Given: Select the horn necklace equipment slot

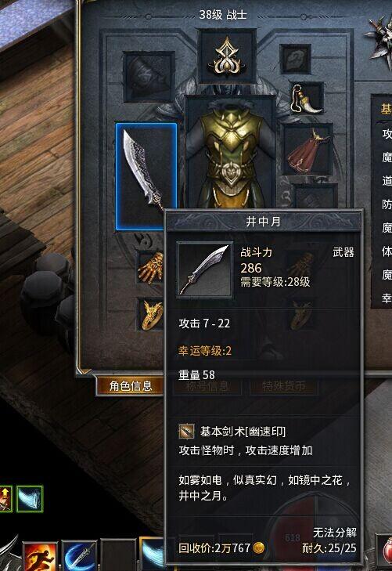Looking at the screenshot, I should [306, 99].
